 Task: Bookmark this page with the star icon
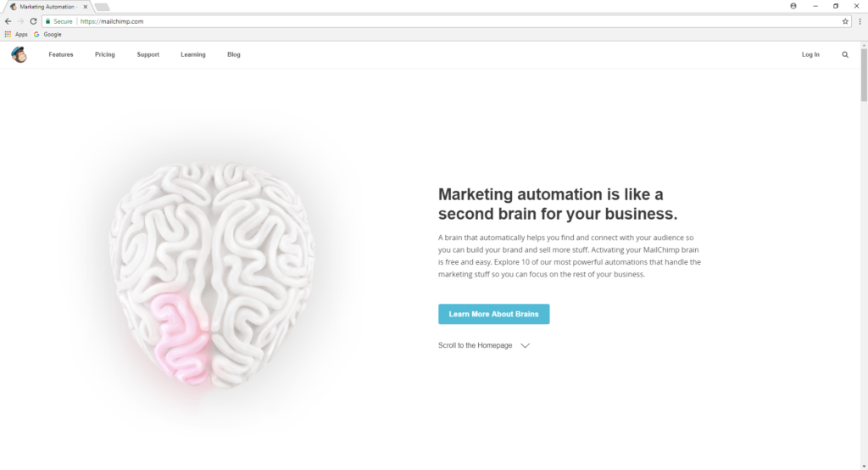coord(845,21)
